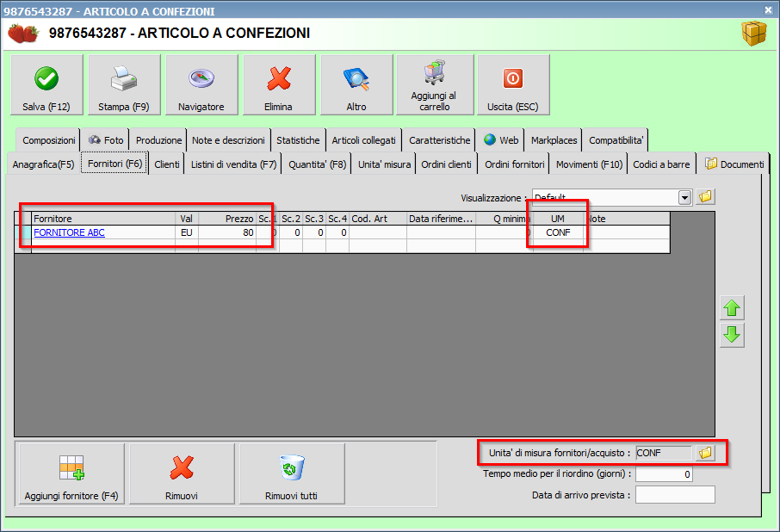Switch to the Unita' misura tab
The image size is (780, 532).
click(x=384, y=164)
